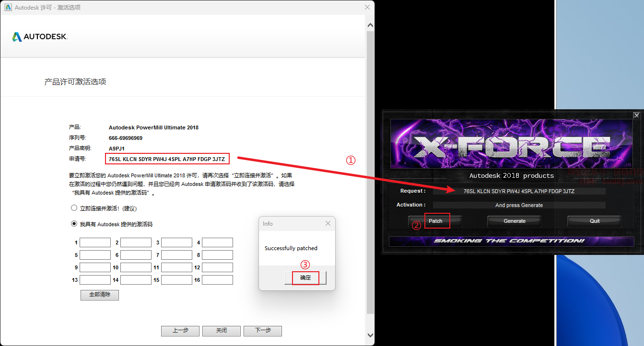Click activation code box number 8

click(x=217, y=255)
